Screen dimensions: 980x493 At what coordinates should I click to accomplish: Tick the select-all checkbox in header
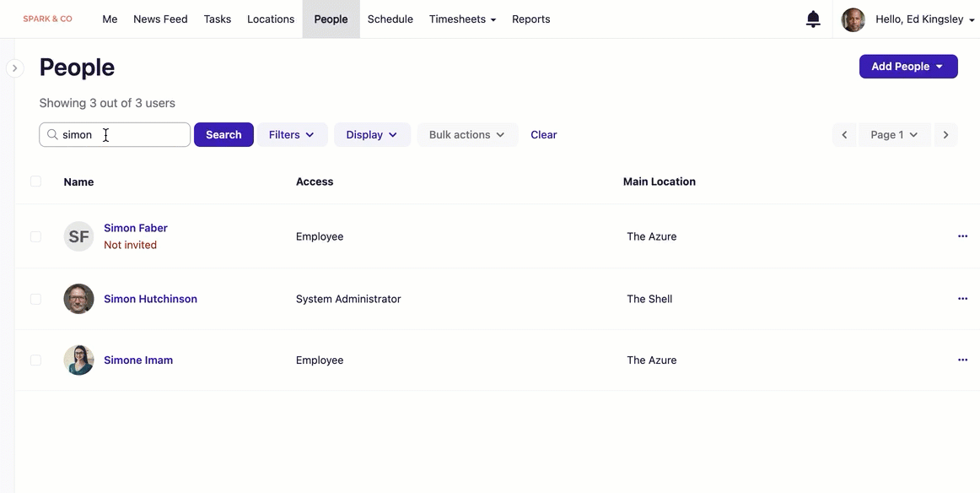tap(35, 181)
